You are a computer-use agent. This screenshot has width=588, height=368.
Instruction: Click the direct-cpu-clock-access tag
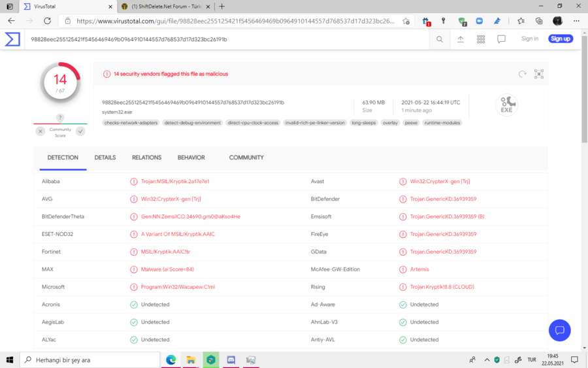point(253,123)
